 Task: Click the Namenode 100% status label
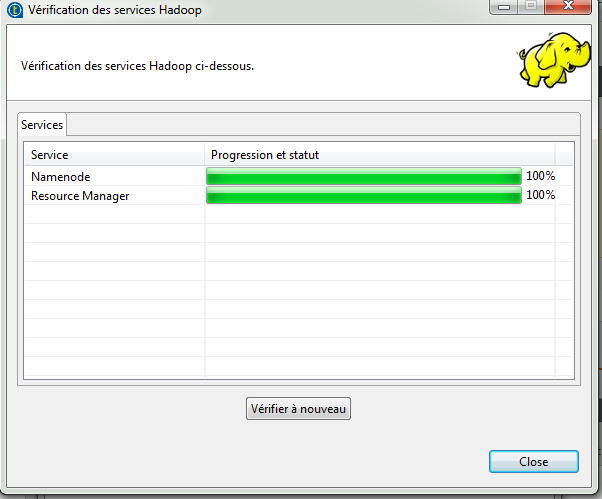click(540, 176)
